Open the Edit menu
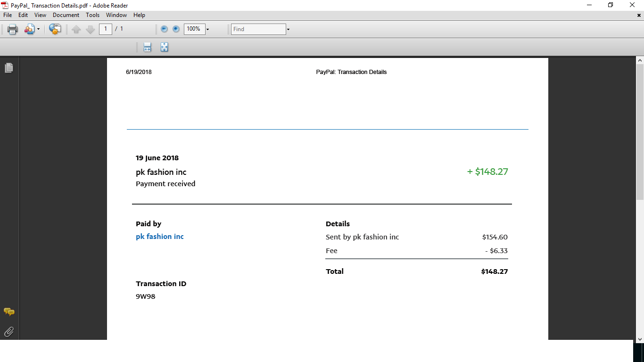644x362 pixels. [x=23, y=15]
